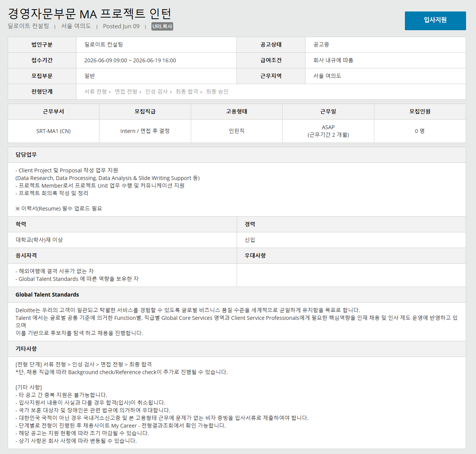Click the 모집직급 column header

[145, 112]
